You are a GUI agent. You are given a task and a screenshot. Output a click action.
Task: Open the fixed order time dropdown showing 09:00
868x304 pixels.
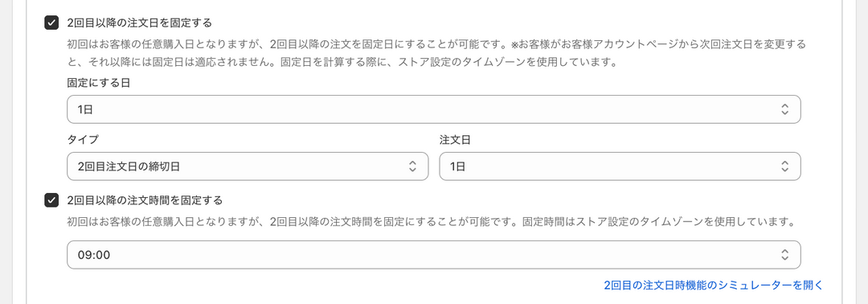coord(433,255)
